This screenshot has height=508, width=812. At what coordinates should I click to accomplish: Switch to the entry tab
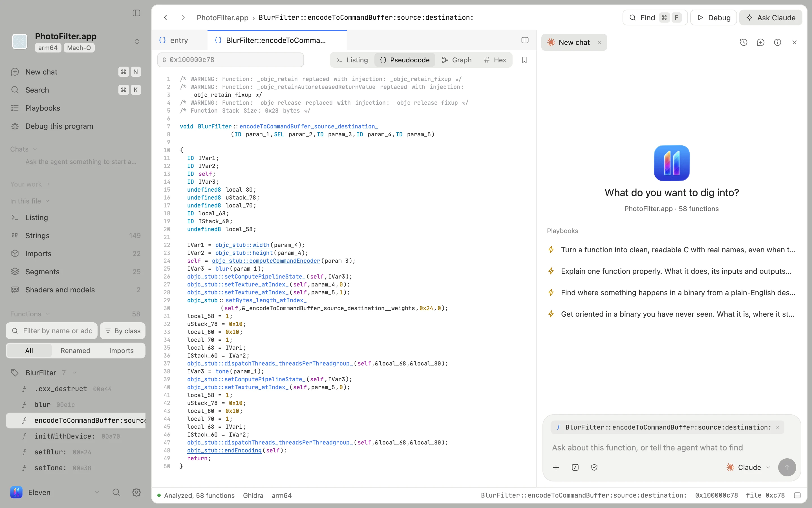tap(179, 40)
